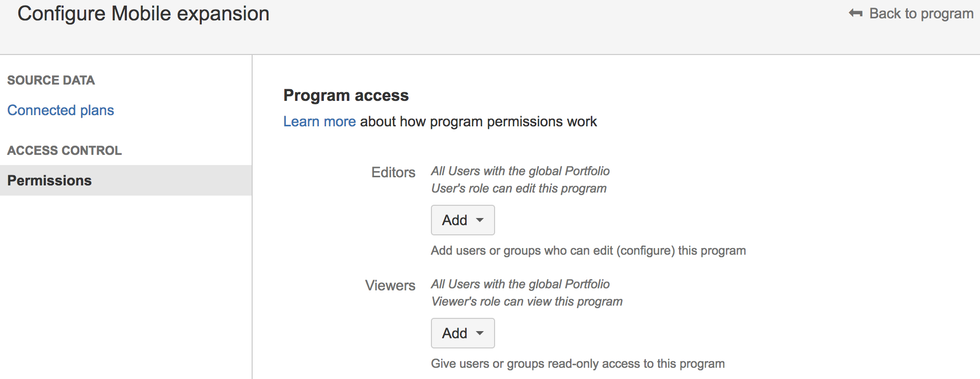Click the text 'about how program permissions work'
Image resolution: width=980 pixels, height=379 pixels.
478,121
